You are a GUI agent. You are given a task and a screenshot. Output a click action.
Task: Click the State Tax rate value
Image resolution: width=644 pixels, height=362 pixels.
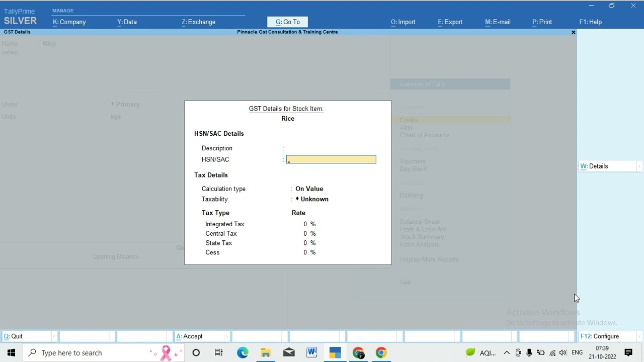point(309,243)
